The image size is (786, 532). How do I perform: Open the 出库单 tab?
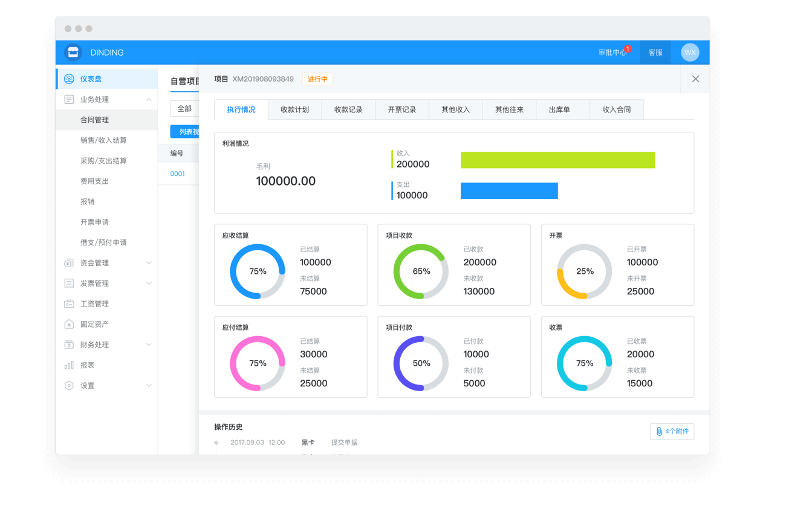(559, 109)
